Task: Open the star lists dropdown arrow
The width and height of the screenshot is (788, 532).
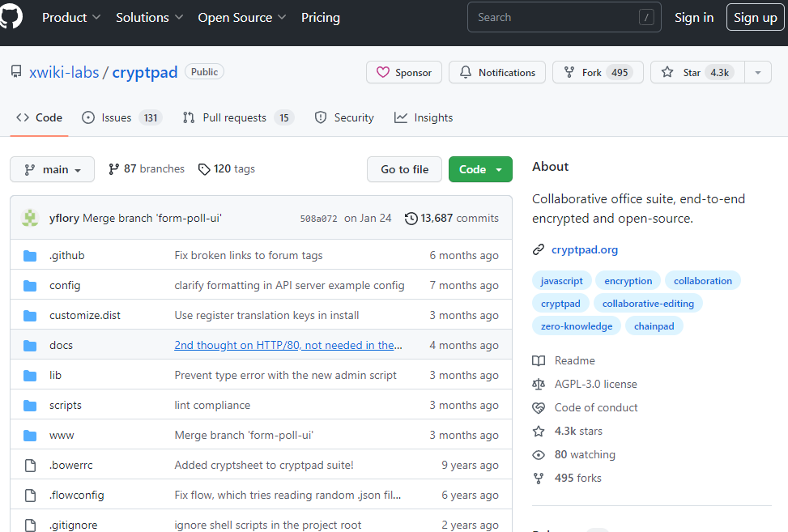Action: click(x=758, y=73)
